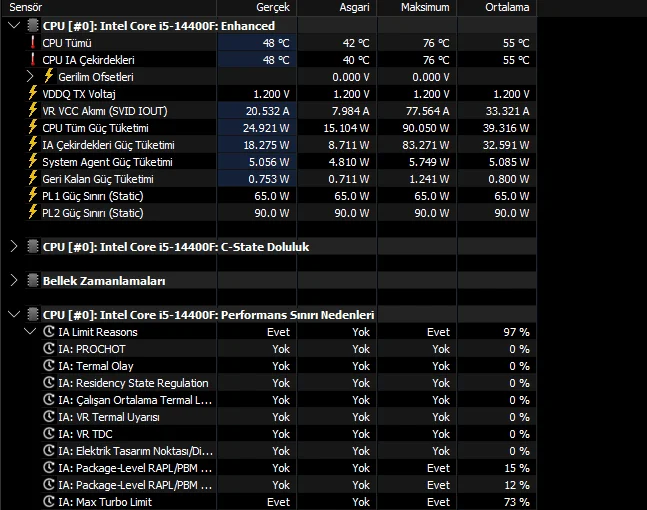
Task: Click the CPU Tümü thermometer icon
Action: tap(33, 42)
